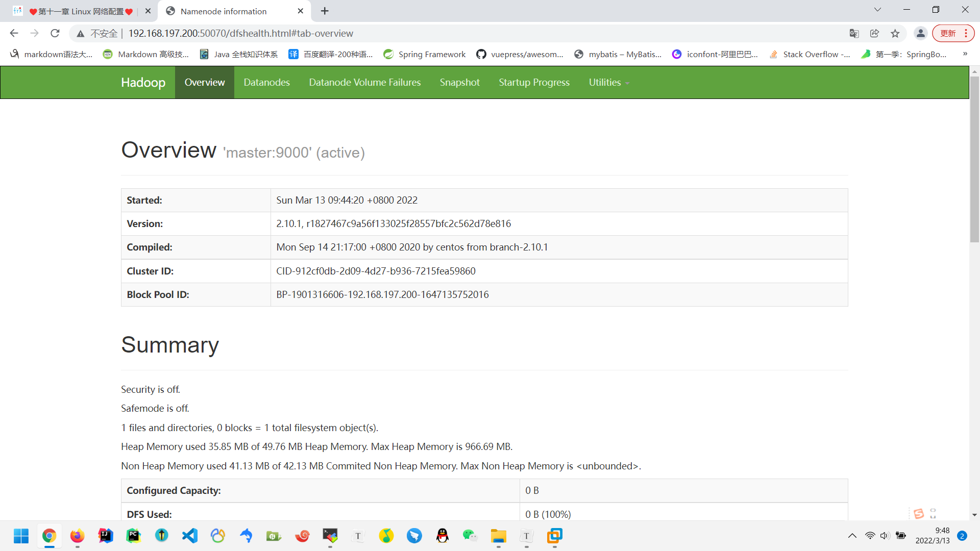Share this page icon
The height and width of the screenshot is (551, 980).
[874, 33]
